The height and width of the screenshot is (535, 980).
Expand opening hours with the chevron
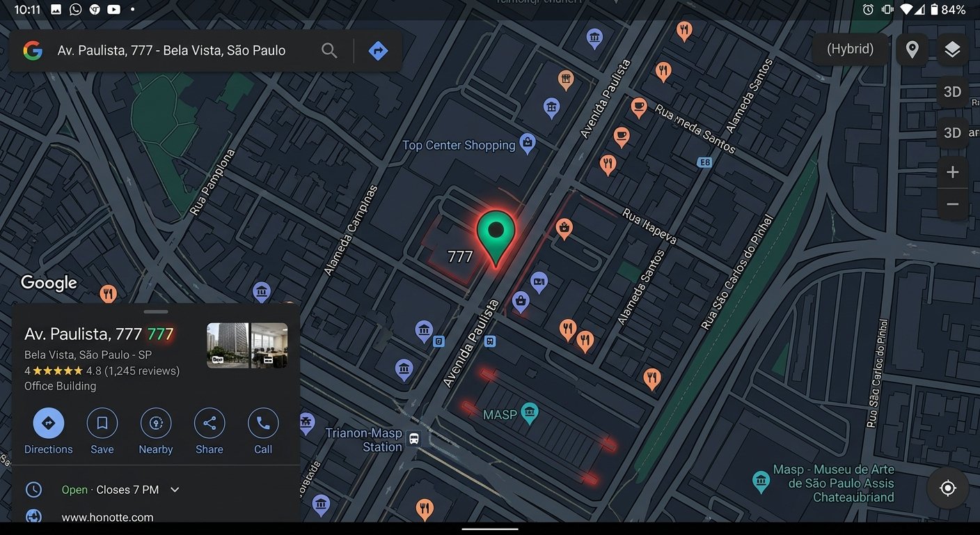pyautogui.click(x=175, y=490)
